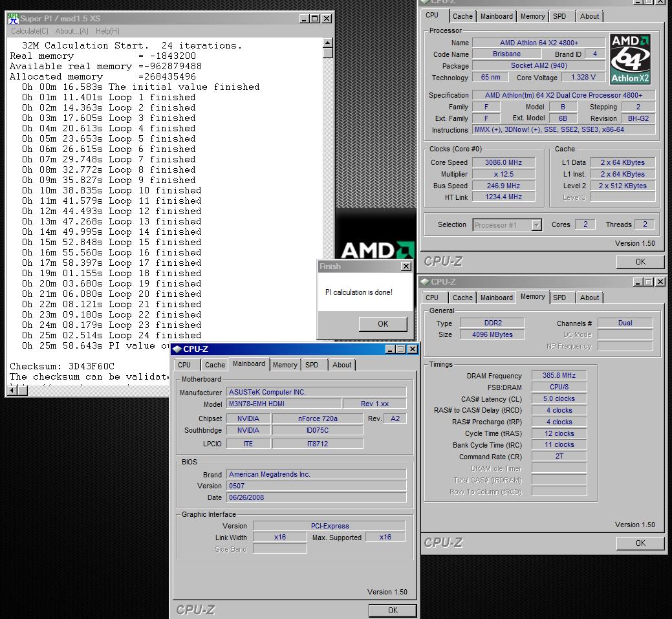Image resolution: width=672 pixels, height=619 pixels.
Task: Select CPU tab in Memory CPU-Z window
Action: point(432,298)
